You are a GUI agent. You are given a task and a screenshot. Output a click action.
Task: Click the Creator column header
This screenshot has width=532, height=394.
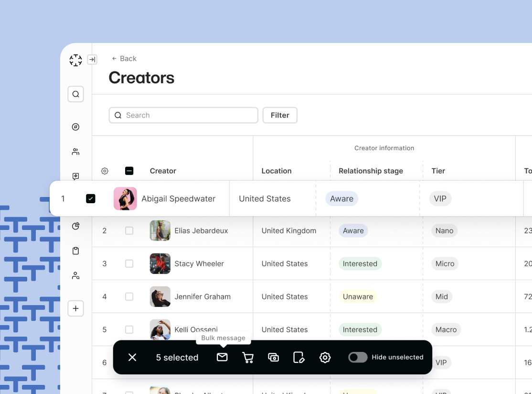(163, 171)
